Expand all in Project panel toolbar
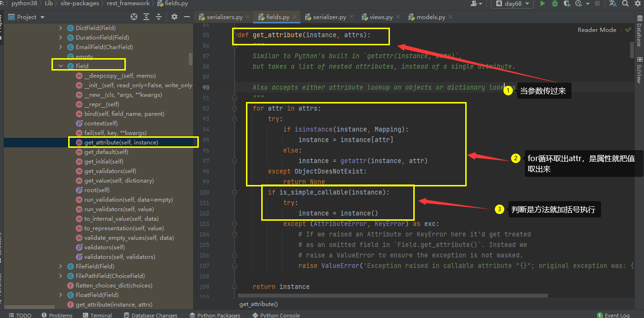 point(147,17)
